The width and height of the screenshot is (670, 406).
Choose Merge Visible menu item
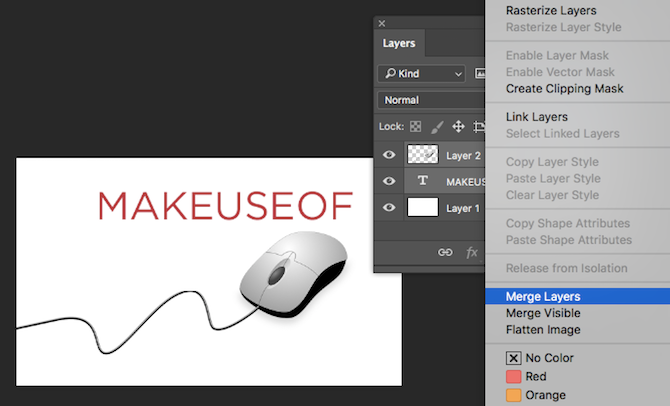tap(543, 313)
